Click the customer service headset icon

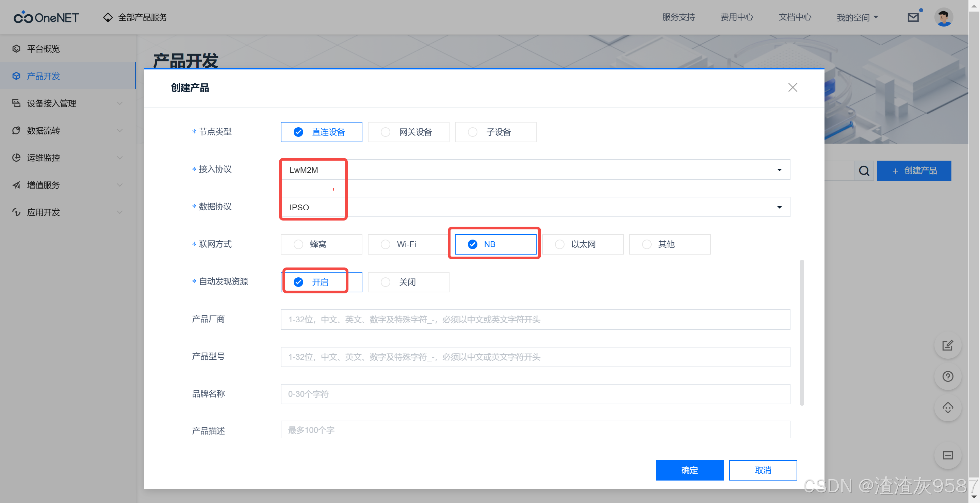click(x=947, y=408)
